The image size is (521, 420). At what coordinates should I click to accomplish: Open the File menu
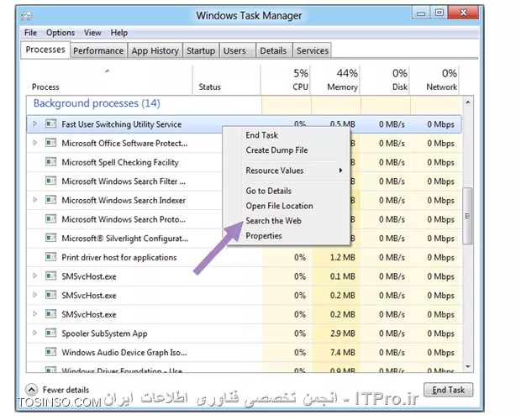[30, 33]
